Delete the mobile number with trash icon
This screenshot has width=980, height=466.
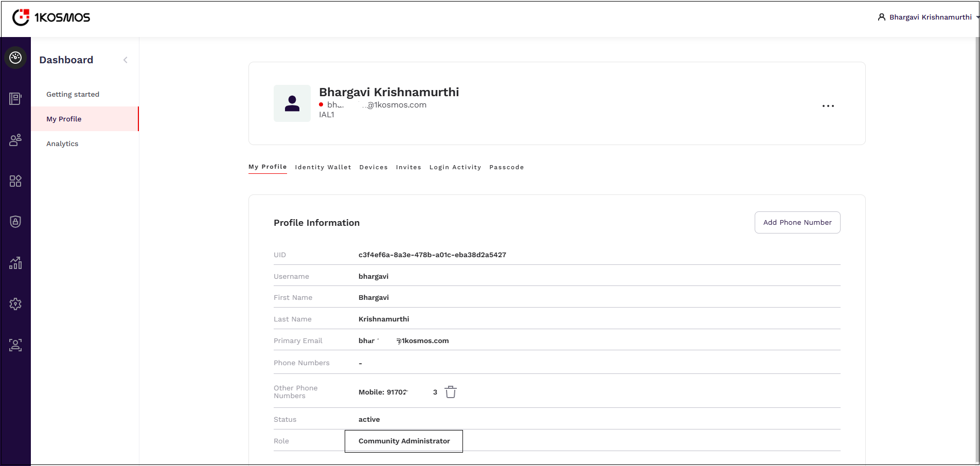pos(451,392)
